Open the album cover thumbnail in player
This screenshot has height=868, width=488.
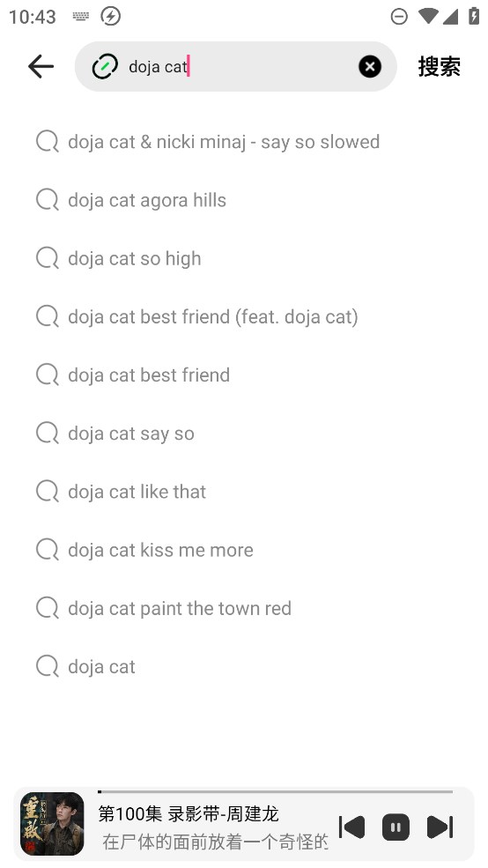click(52, 824)
